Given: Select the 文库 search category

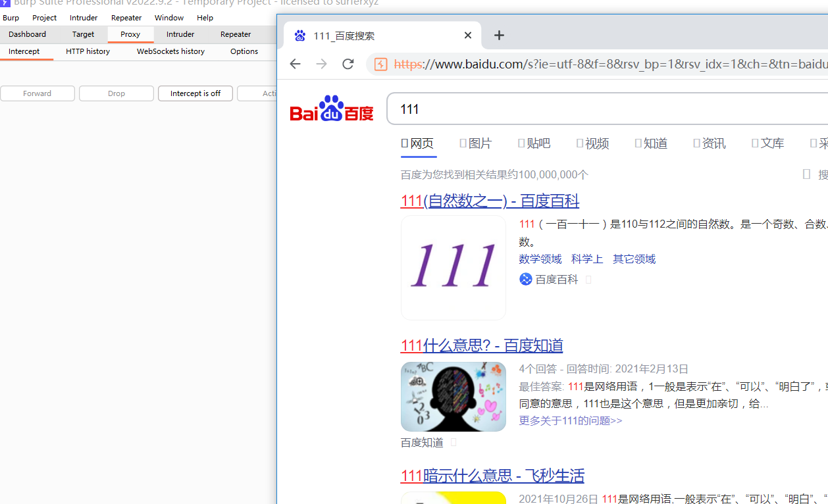Looking at the screenshot, I should pos(768,143).
